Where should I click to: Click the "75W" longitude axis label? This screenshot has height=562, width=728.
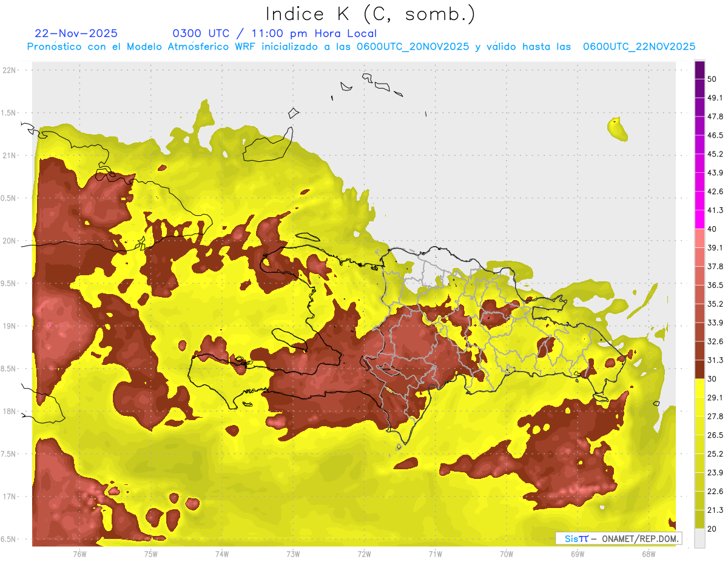[x=151, y=554]
